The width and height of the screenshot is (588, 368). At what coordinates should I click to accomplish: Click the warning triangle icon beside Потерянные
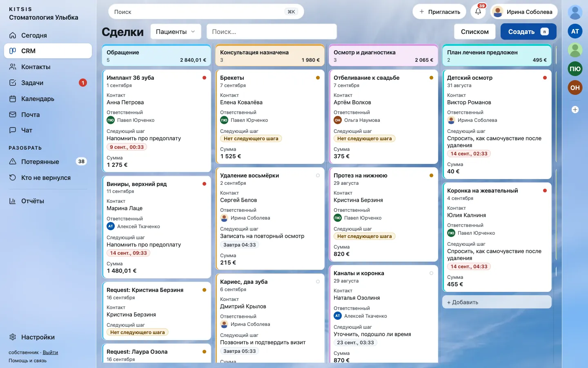pyautogui.click(x=13, y=162)
